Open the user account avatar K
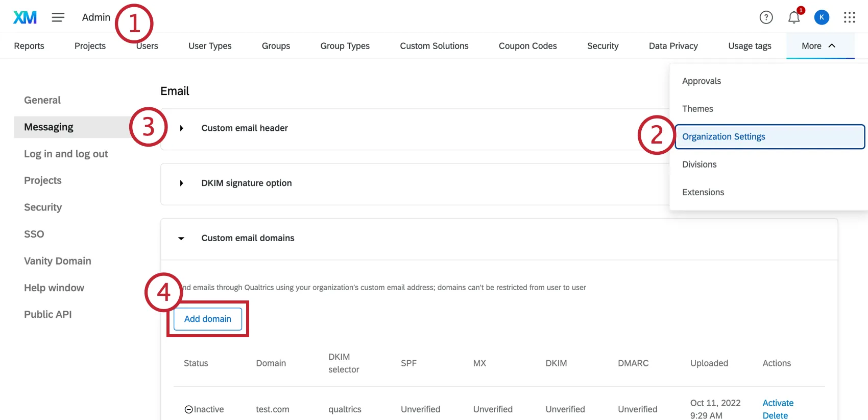This screenshot has height=420, width=868. coord(821,17)
